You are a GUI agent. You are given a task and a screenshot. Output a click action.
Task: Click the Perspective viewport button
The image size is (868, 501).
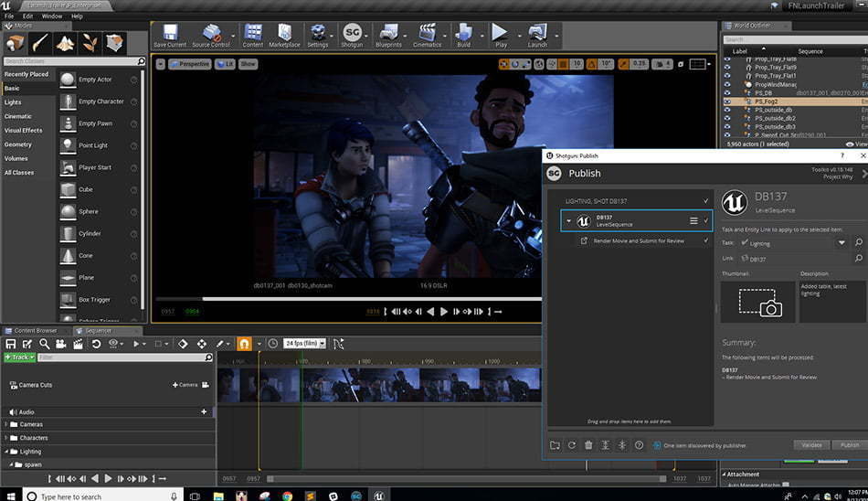(190, 64)
